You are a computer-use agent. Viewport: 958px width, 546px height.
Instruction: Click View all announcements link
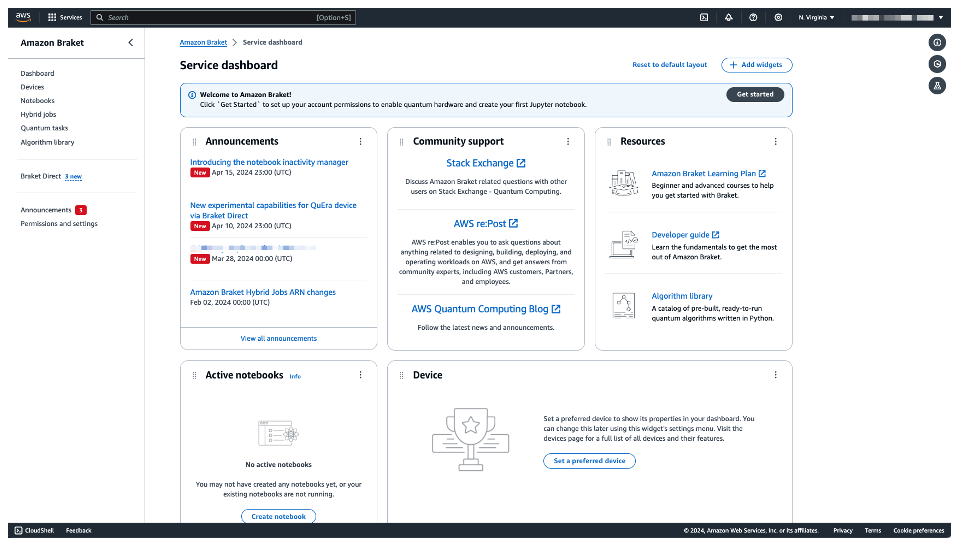point(279,338)
